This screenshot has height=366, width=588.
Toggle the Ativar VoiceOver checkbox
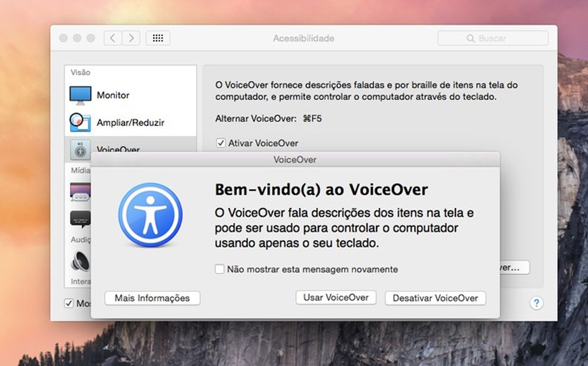(x=220, y=143)
